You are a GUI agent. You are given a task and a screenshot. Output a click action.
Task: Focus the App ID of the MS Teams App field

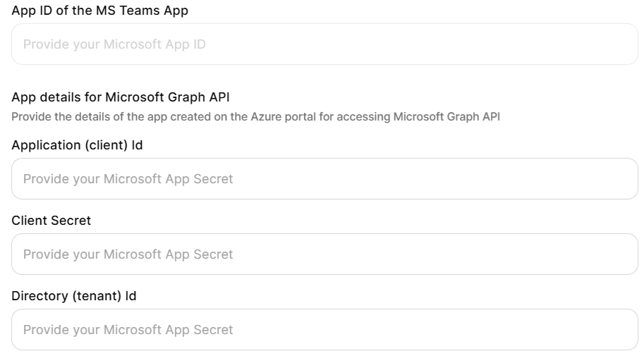coord(324,44)
